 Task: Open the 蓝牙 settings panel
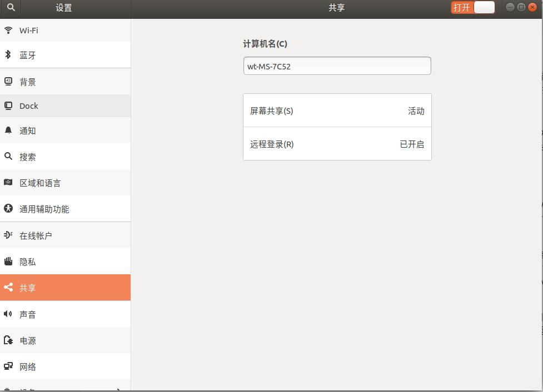(x=66, y=54)
